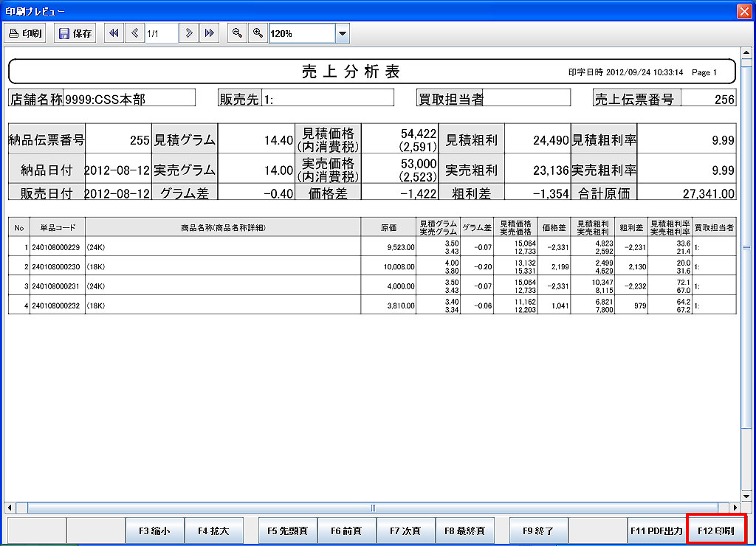Click the zoom out magnifier icon

(x=237, y=33)
